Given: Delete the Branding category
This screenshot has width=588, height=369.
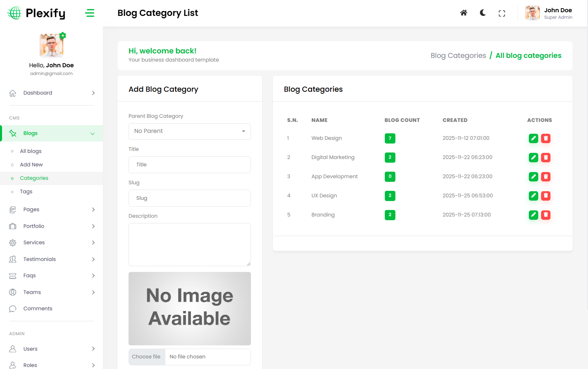Looking at the screenshot, I should tap(546, 215).
